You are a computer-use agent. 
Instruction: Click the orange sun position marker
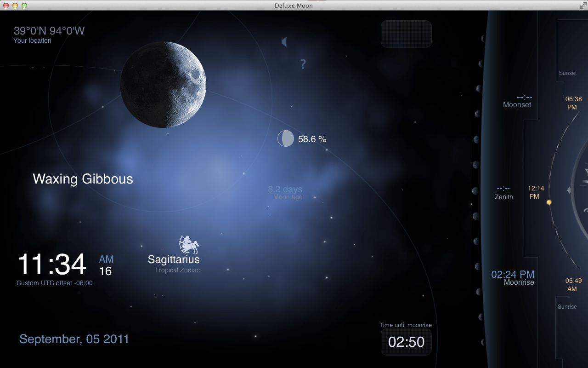[549, 202]
